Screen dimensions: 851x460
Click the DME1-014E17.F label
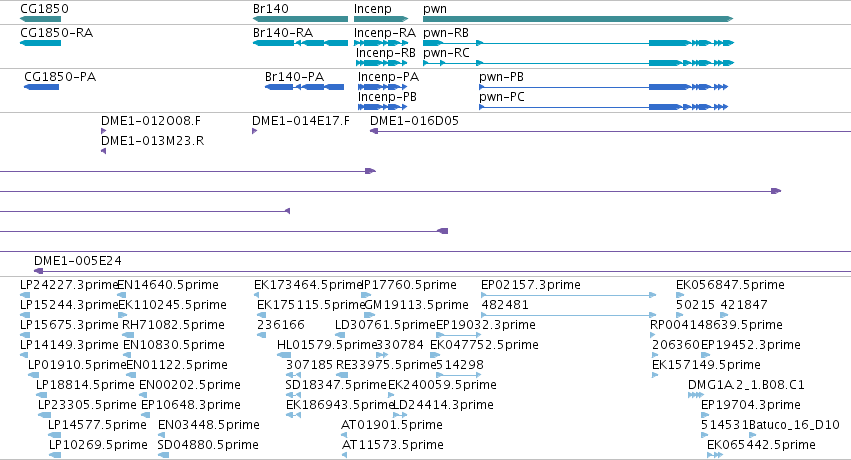pos(301,120)
